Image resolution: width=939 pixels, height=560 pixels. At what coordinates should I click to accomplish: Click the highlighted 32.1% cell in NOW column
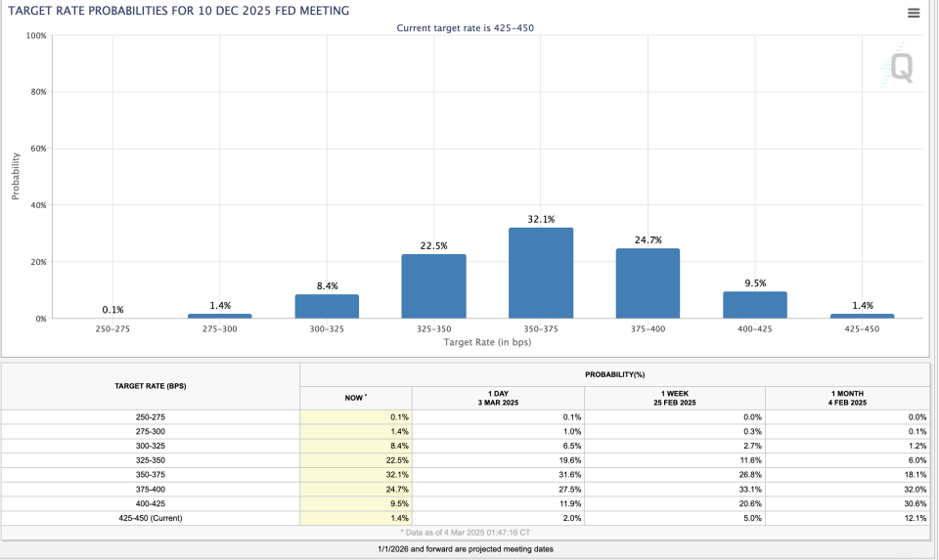[x=356, y=475]
